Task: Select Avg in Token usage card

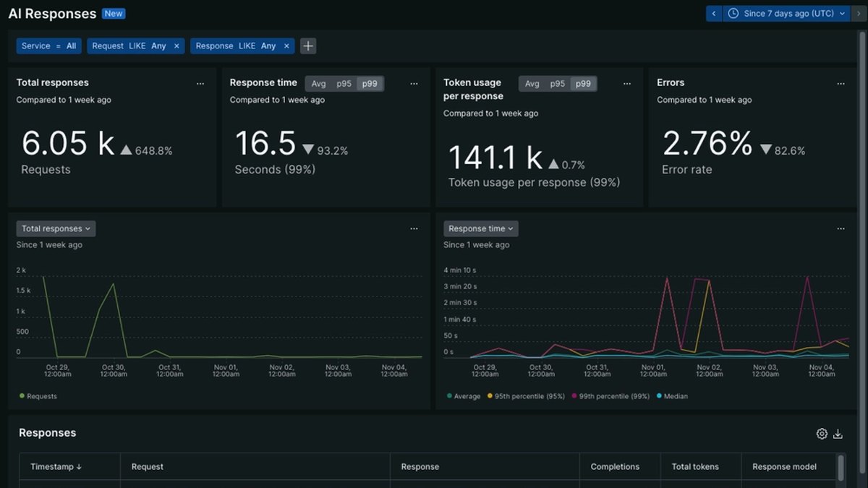Action: (x=532, y=83)
